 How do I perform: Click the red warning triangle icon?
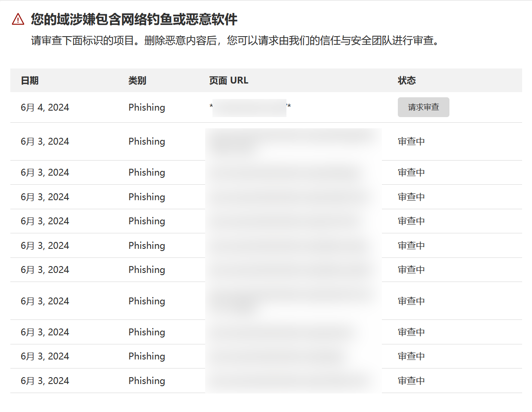18,19
